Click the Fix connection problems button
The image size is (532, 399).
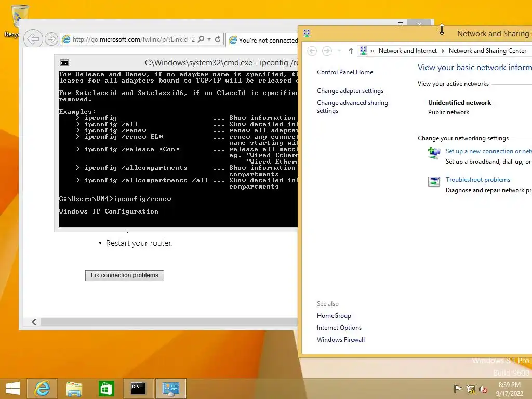[125, 275]
